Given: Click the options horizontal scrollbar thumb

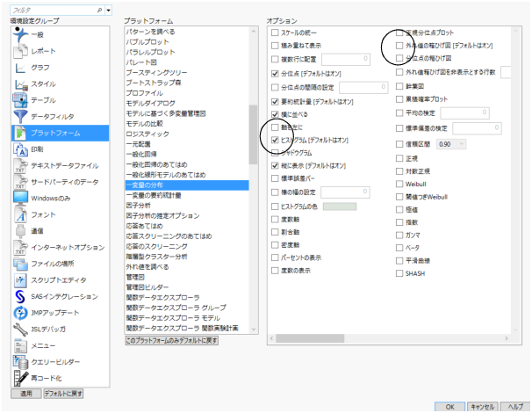Looking at the screenshot, I should (x=310, y=338).
